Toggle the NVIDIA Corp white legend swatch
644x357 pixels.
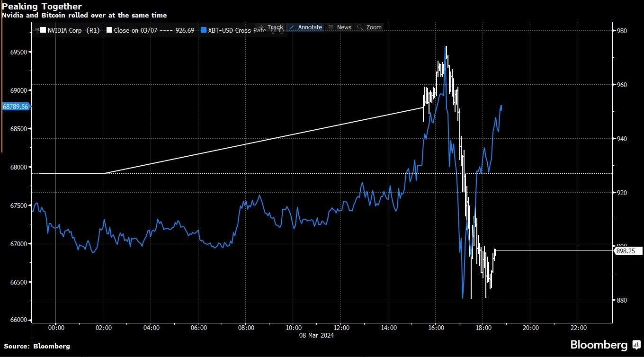[x=43, y=30]
